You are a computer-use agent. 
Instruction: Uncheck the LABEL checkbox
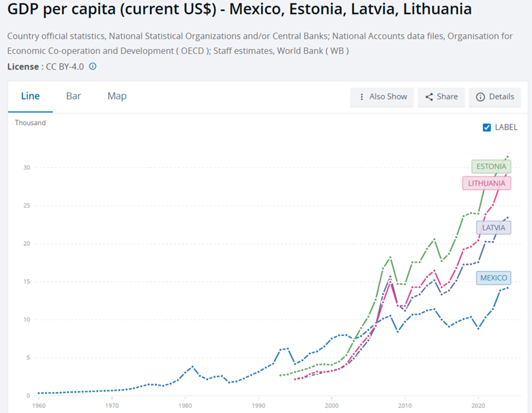tap(486, 127)
